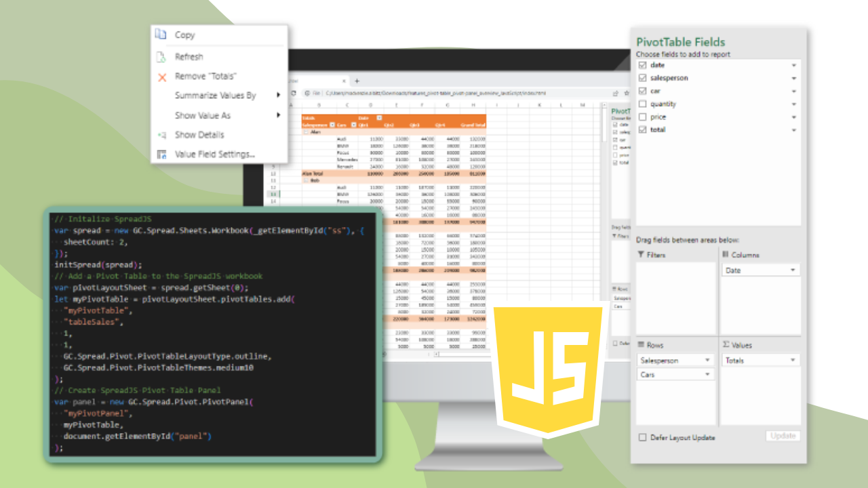
Task: Open a new browser tab with plus
Action: (357, 81)
